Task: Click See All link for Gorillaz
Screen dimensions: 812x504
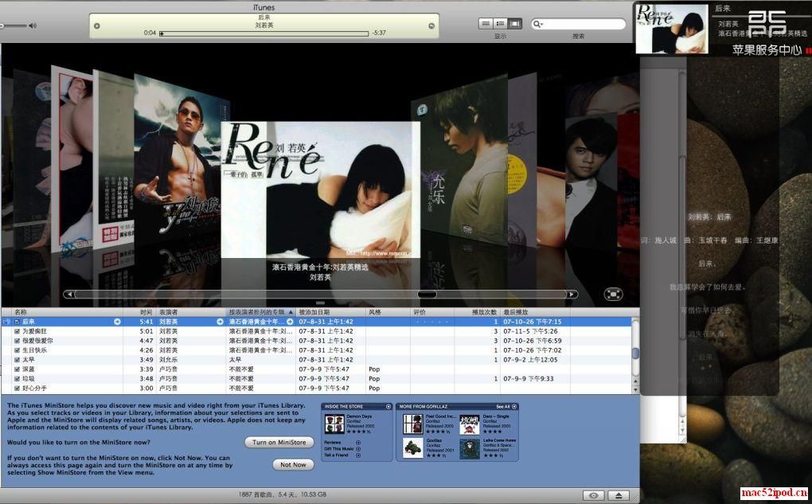Action: click(x=503, y=407)
